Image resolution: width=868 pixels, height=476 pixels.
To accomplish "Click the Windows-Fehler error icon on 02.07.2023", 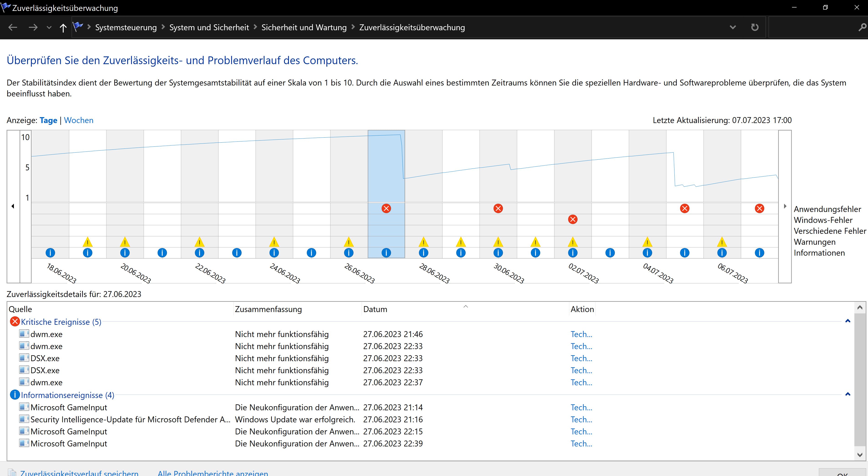I will pyautogui.click(x=573, y=220).
